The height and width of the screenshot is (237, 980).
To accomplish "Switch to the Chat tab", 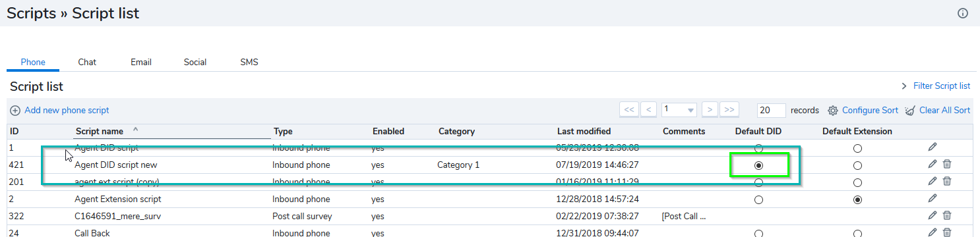I will [87, 62].
